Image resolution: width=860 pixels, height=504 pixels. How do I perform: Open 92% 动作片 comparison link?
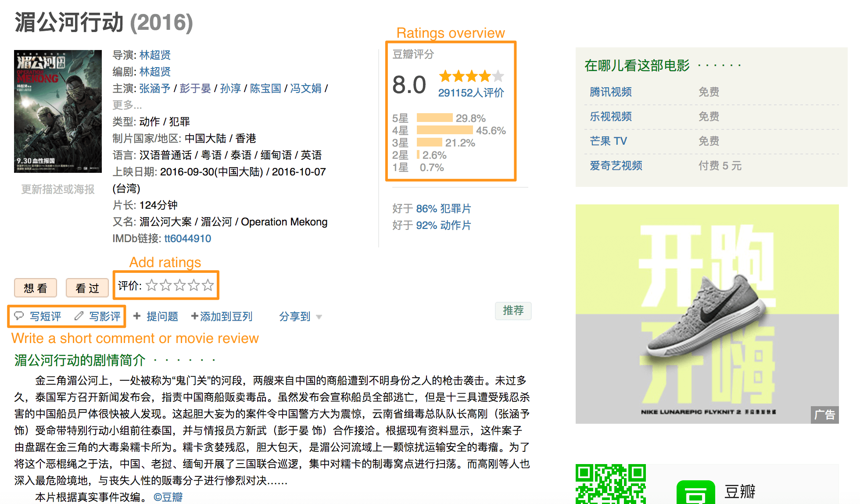[444, 225]
